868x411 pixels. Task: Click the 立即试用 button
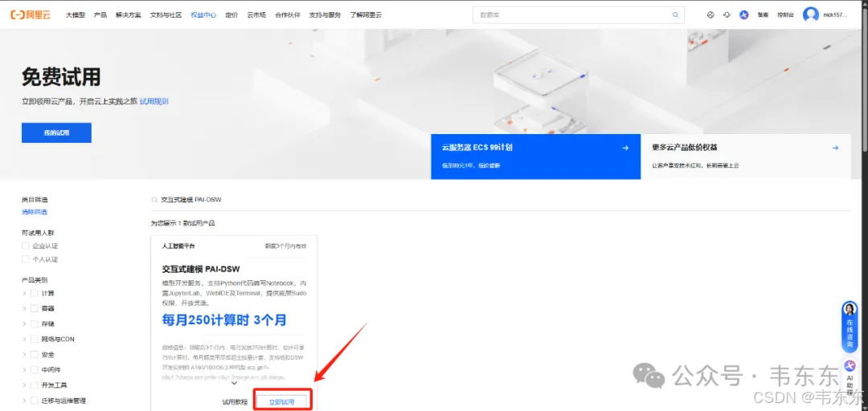point(281,402)
